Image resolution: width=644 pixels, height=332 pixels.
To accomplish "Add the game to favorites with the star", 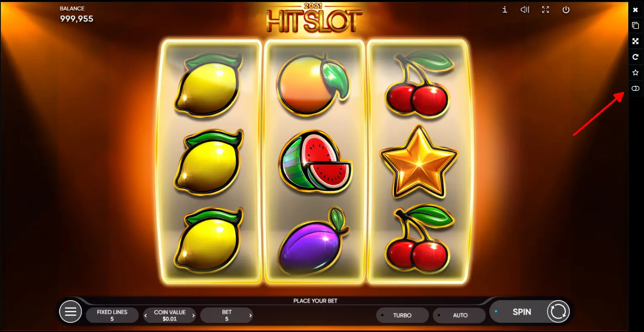I will click(x=635, y=73).
